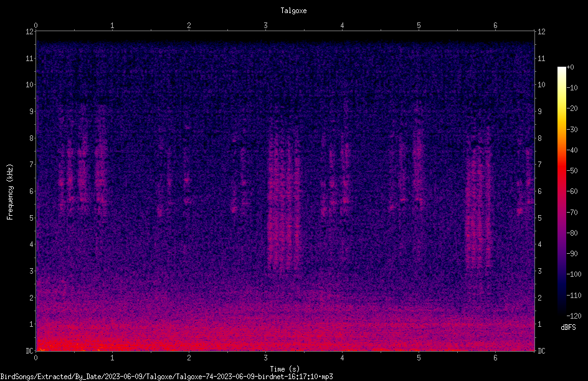Click the "12" tick on the left frequency axis
Screen dimensions: 588x381
(x=29, y=32)
